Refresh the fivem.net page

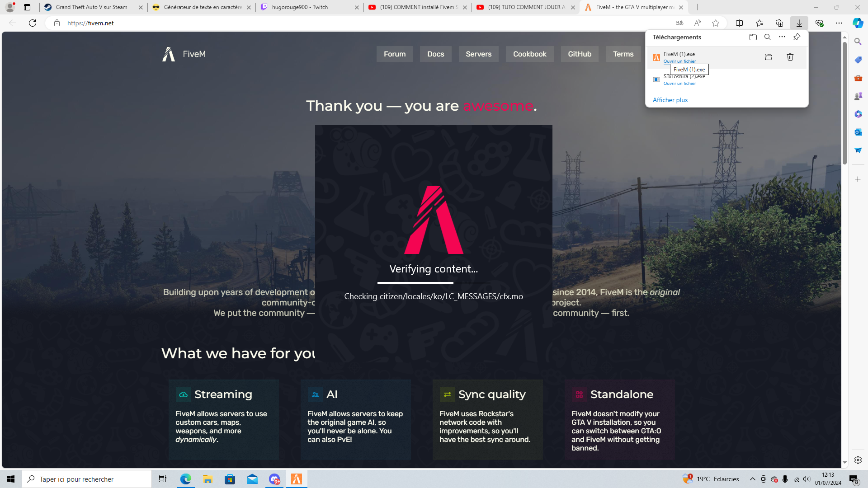tap(33, 23)
